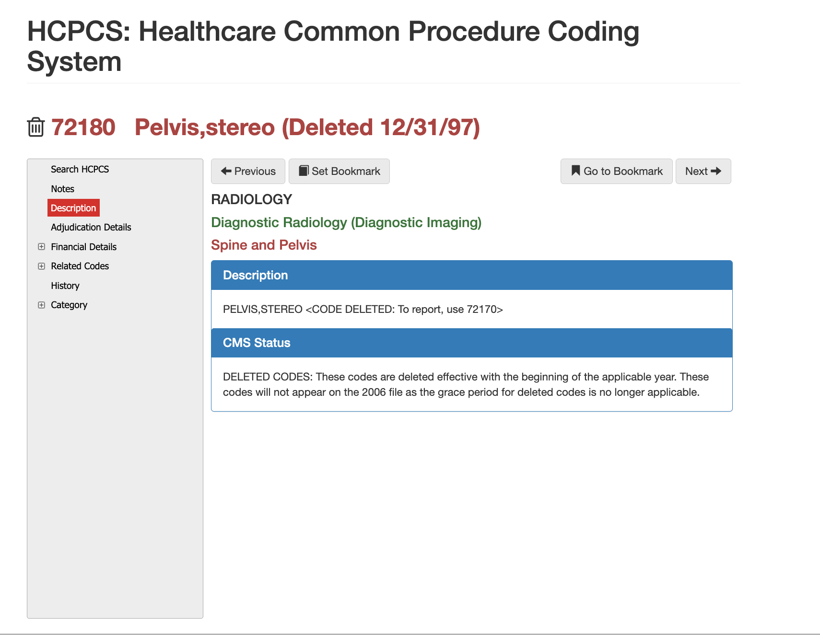The image size is (820, 644).
Task: Open the Financial Details sidebar entry
Action: (x=83, y=247)
